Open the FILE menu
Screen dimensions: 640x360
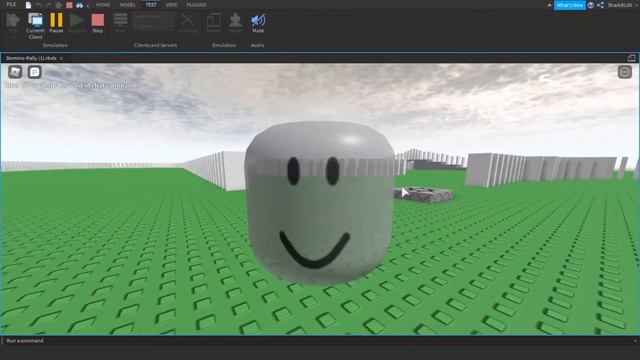[x=11, y=5]
